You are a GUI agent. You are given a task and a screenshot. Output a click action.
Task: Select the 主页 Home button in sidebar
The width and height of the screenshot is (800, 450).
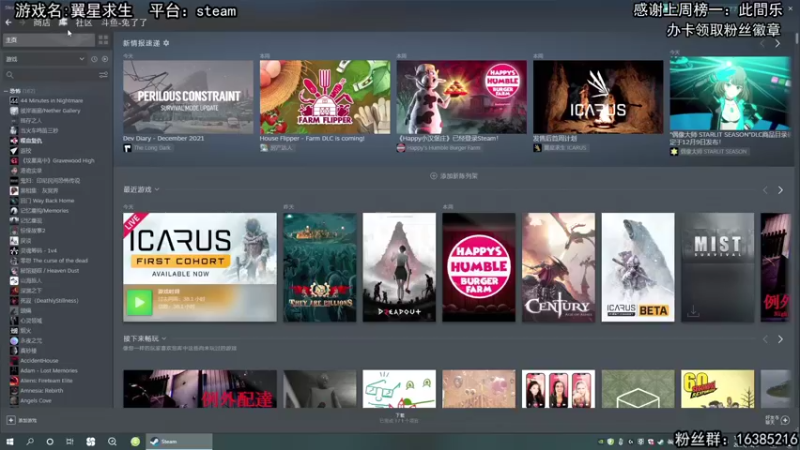49,40
